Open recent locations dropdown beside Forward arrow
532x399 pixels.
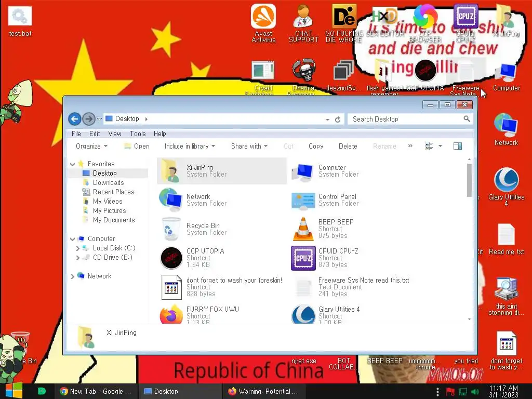pos(99,119)
